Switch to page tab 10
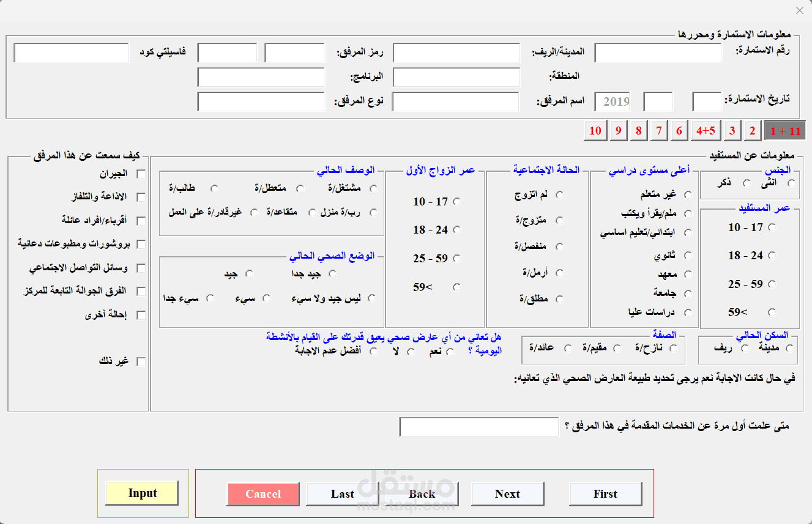The image size is (812, 524). coord(595,131)
